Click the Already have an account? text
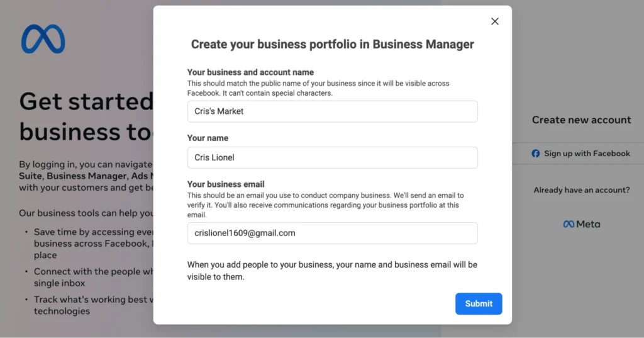 [581, 190]
